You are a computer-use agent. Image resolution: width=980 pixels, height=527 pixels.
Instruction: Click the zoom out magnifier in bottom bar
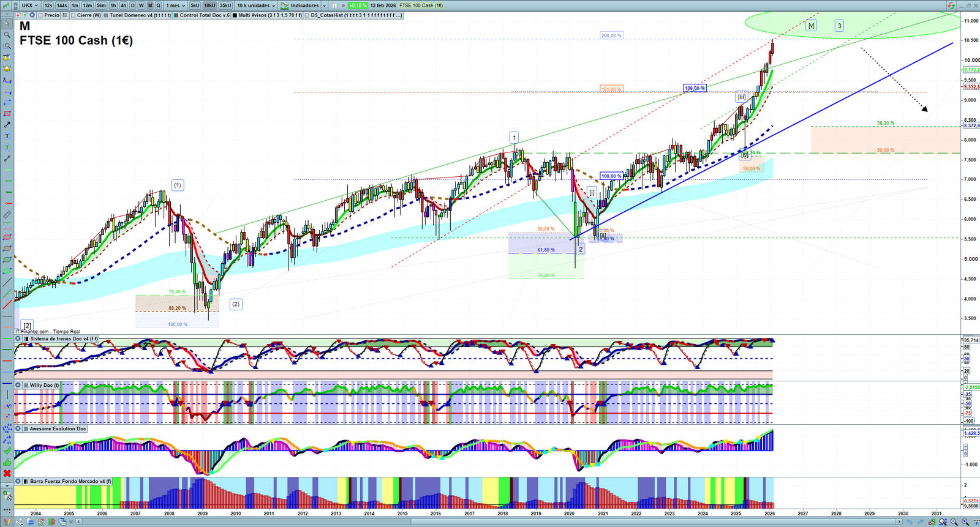(954, 522)
